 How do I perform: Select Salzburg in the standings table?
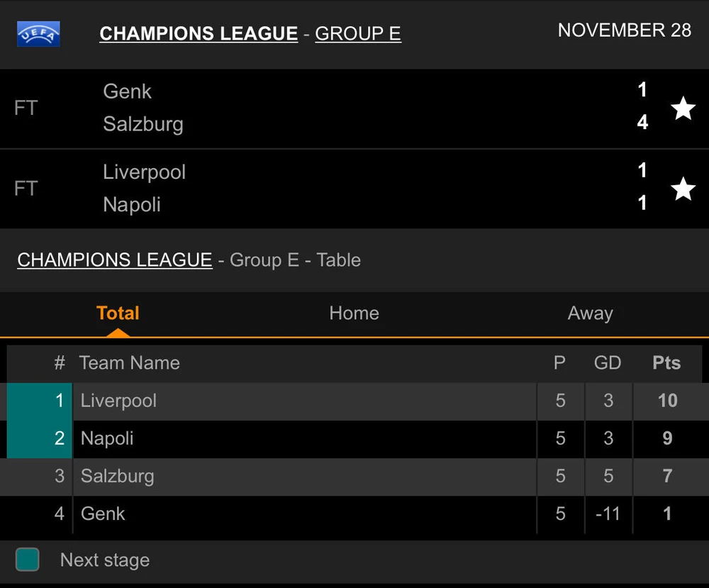(117, 476)
